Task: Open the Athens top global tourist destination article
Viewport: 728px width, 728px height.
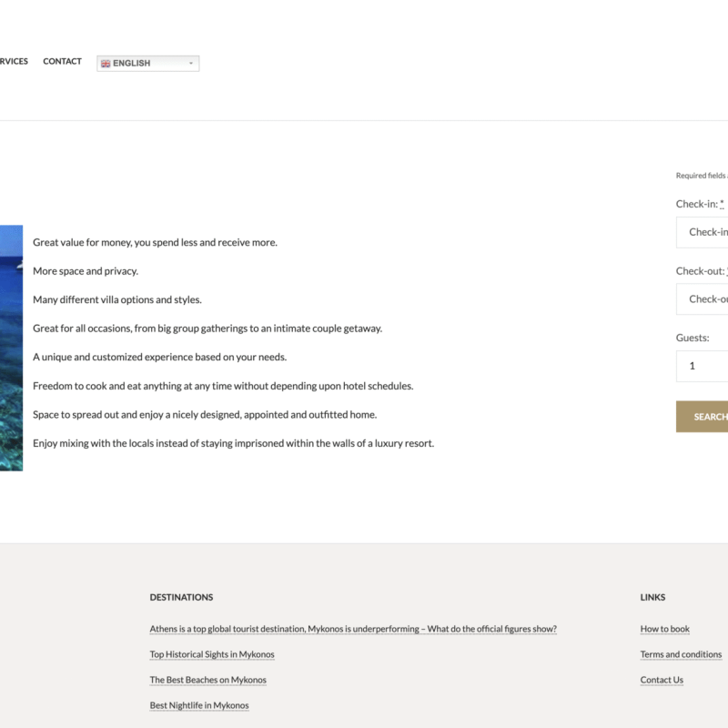Action: [x=353, y=629]
